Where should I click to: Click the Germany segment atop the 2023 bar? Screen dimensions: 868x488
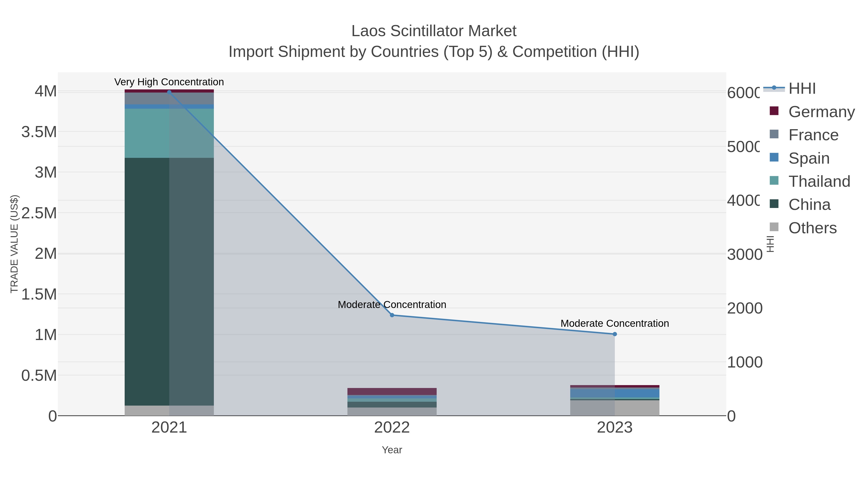tap(615, 386)
